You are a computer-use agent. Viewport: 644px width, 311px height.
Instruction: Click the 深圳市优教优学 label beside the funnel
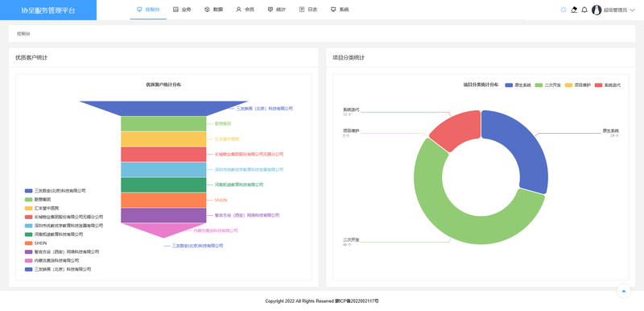250,169
